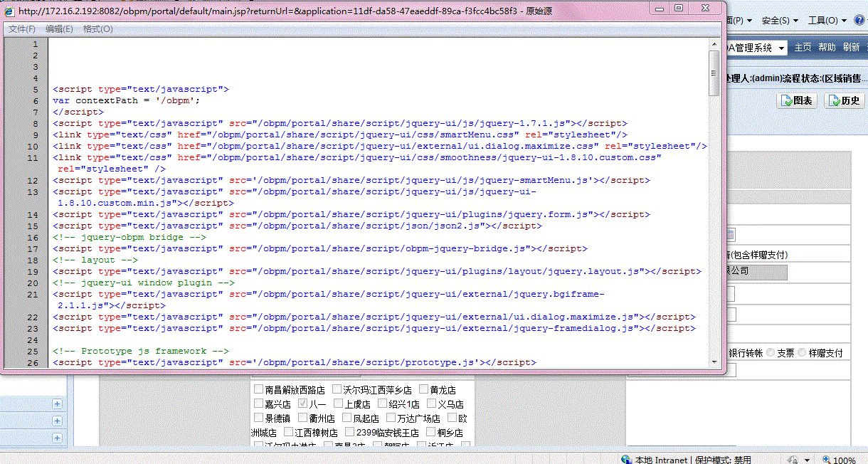868x464 pixels.
Task: Open the 格式(O) menu in source viewer
Action: (x=98, y=29)
